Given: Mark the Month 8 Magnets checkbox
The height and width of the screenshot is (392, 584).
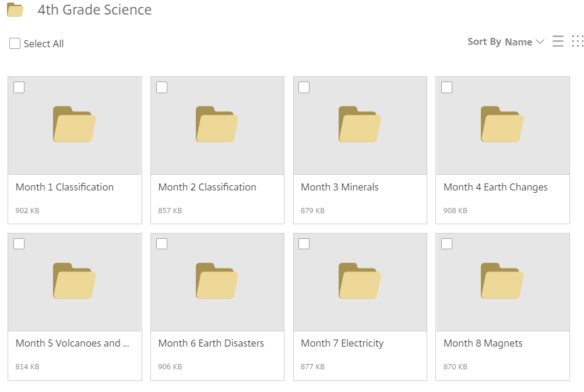Looking at the screenshot, I should (447, 243).
